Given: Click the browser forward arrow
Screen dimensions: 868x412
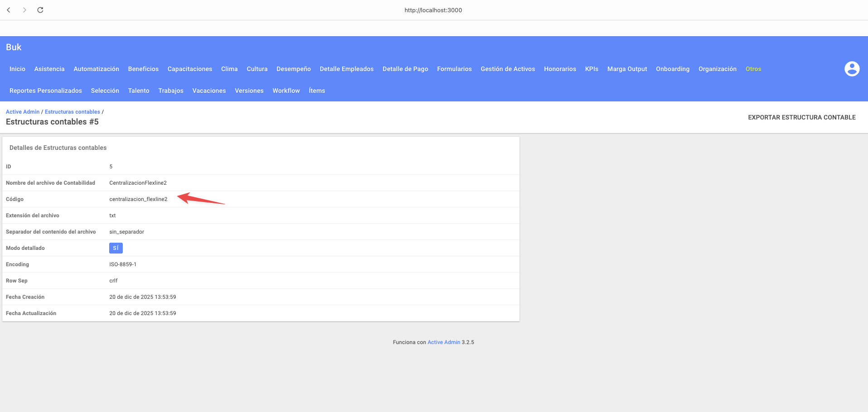Looking at the screenshot, I should (x=24, y=10).
